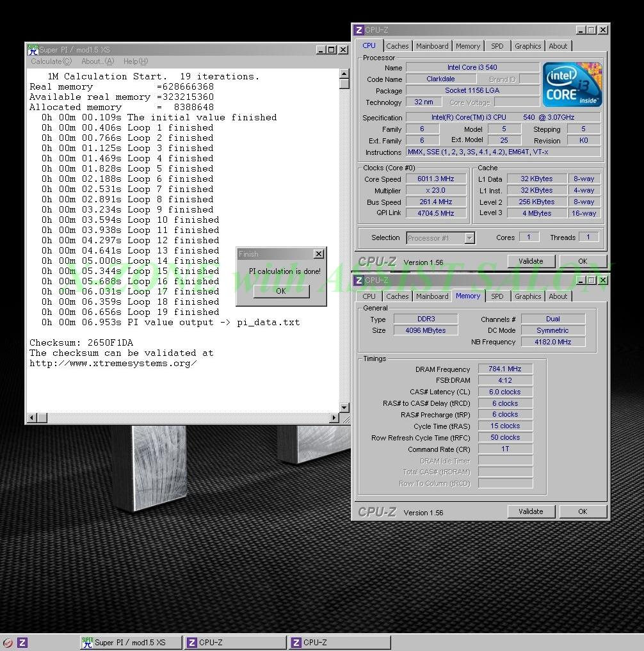Click Validate in lower CPU-Z window
This screenshot has height=651, width=644.
point(531,511)
